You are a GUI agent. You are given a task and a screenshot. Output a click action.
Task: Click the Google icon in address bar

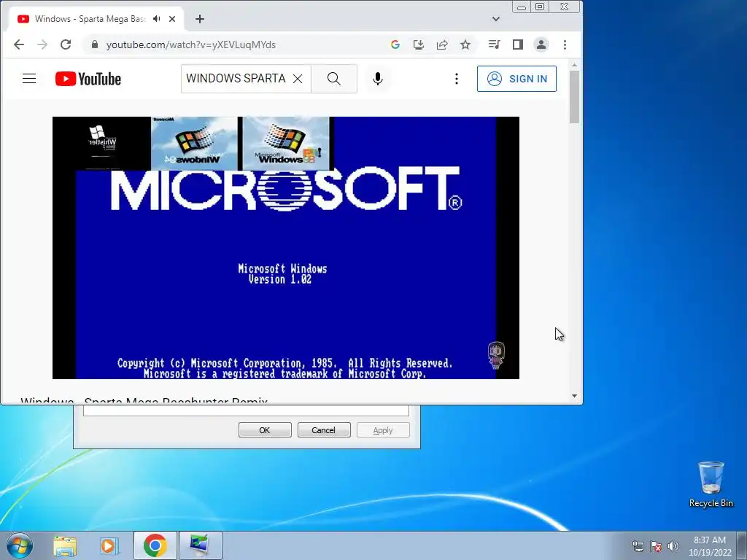click(395, 44)
